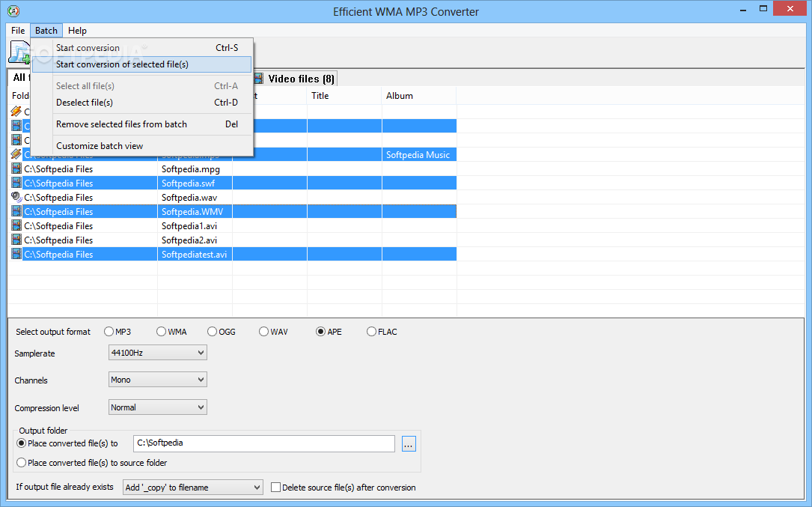812x507 pixels.
Task: Select the Softpedia2.avi file name
Action: [x=189, y=240]
